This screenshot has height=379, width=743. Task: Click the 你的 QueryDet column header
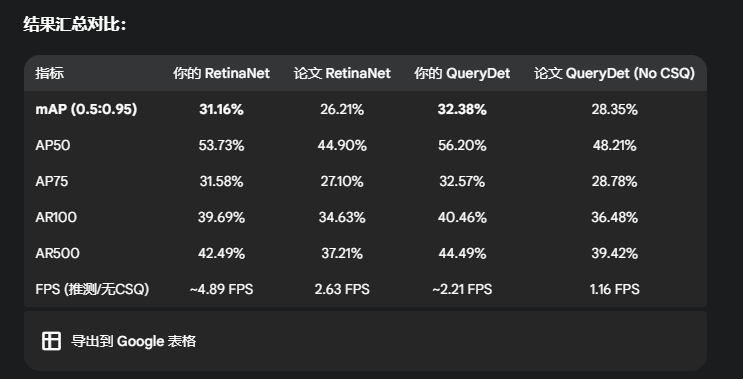point(462,73)
